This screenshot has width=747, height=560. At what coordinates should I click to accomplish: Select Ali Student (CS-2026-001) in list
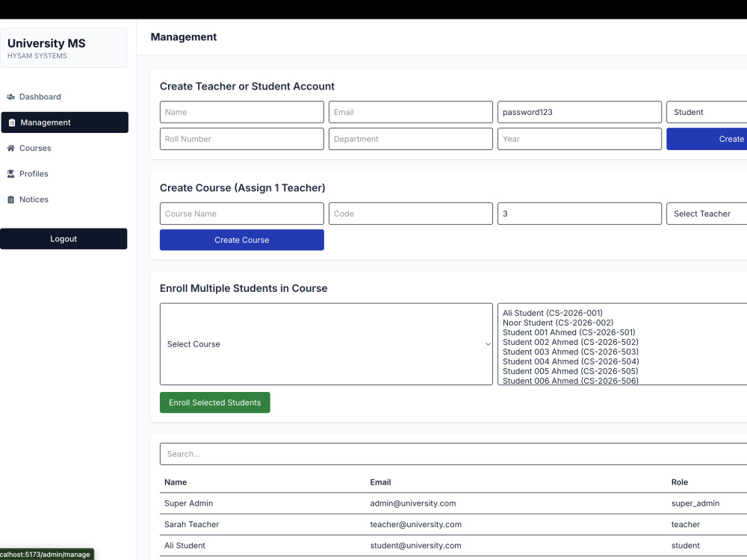[x=553, y=313]
